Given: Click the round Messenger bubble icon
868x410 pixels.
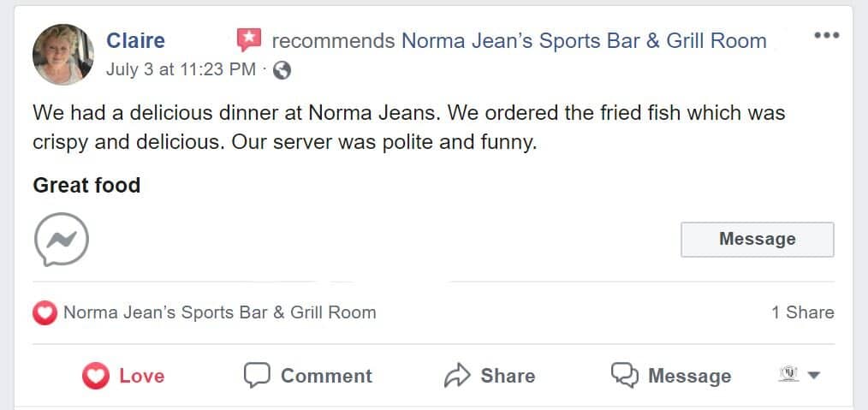Looking at the screenshot, I should tap(61, 239).
